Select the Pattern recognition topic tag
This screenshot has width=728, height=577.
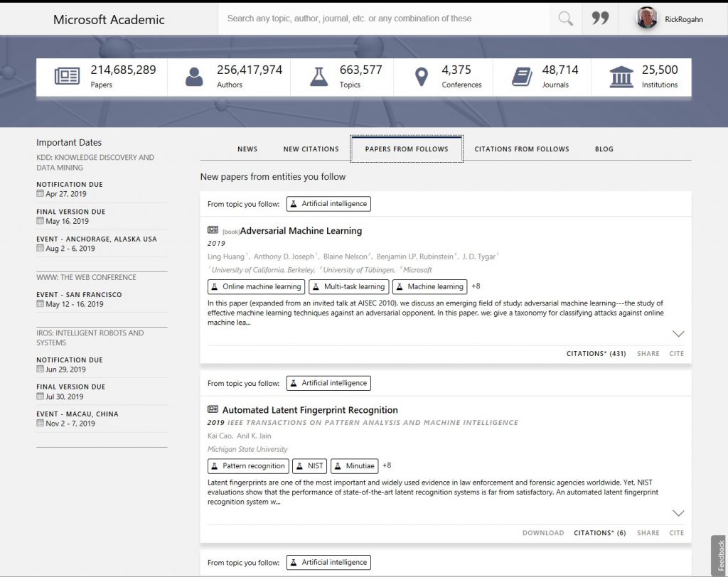(247, 466)
